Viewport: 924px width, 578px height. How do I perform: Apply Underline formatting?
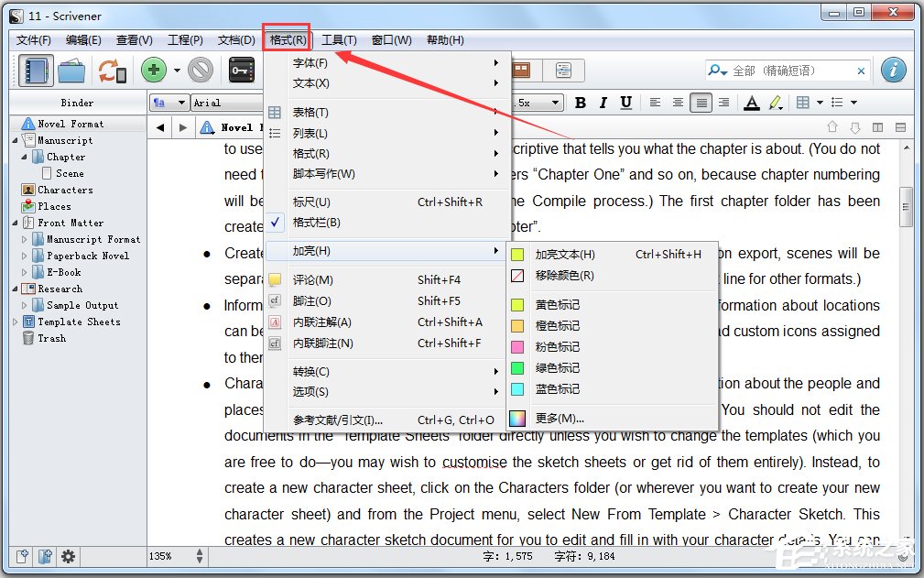pos(625,103)
